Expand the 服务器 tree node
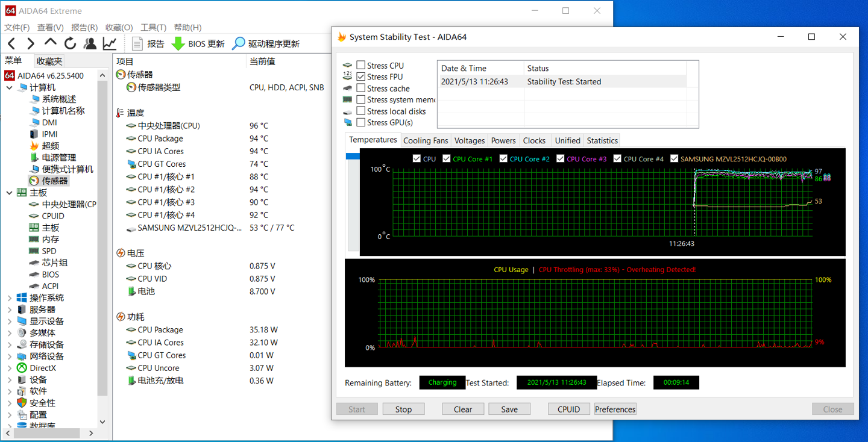Screen dimensions: 868x442 (9, 310)
